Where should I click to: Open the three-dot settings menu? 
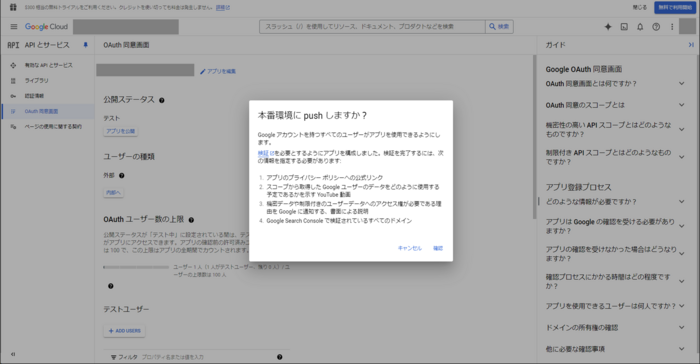(x=672, y=27)
